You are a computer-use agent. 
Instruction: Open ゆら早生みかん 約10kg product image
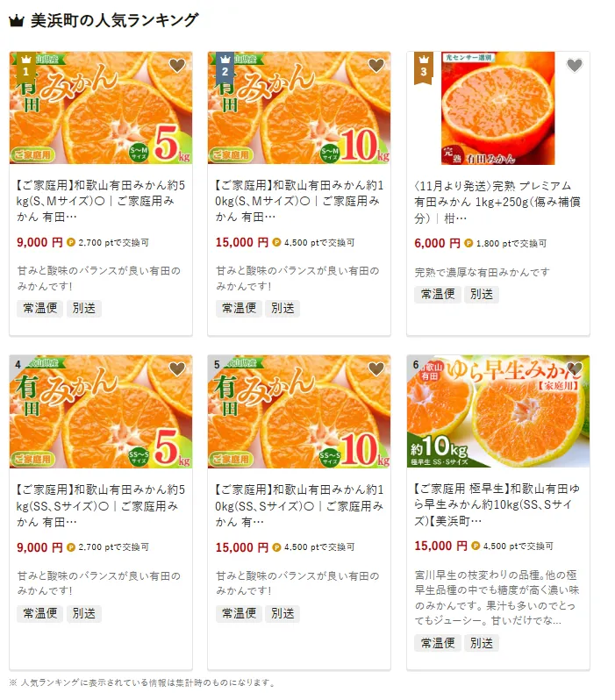[498, 411]
